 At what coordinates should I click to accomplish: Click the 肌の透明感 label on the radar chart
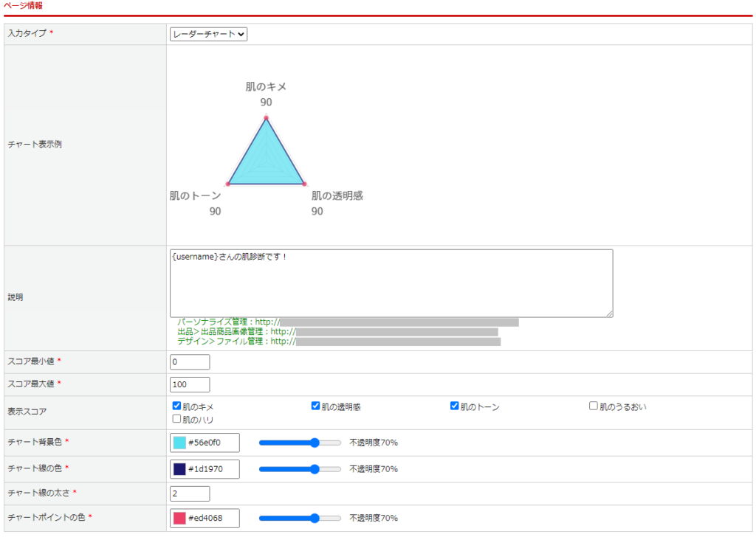coord(337,196)
